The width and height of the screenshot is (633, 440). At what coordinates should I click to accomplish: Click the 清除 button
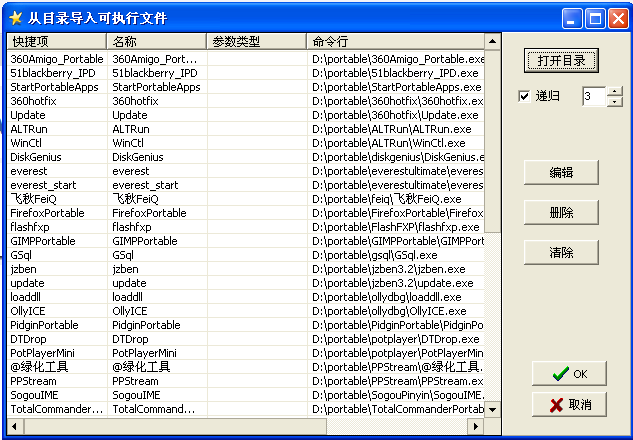561,252
